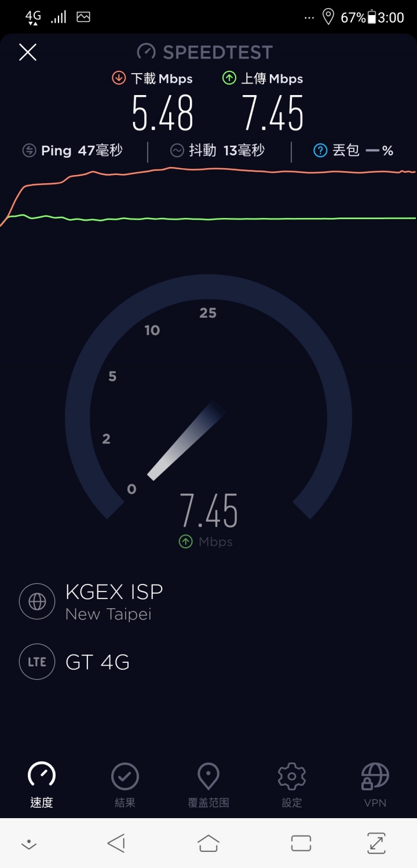
Task: Close the speed test with X icon
Action: (28, 52)
